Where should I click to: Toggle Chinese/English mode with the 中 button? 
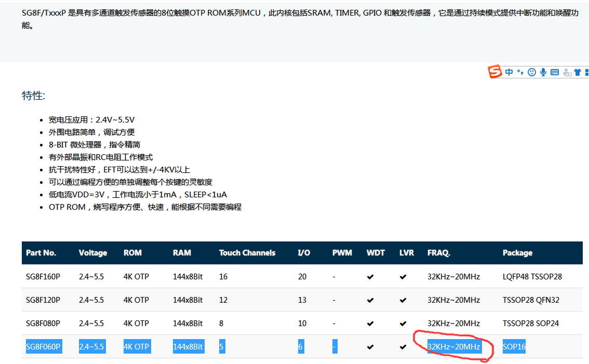(509, 72)
